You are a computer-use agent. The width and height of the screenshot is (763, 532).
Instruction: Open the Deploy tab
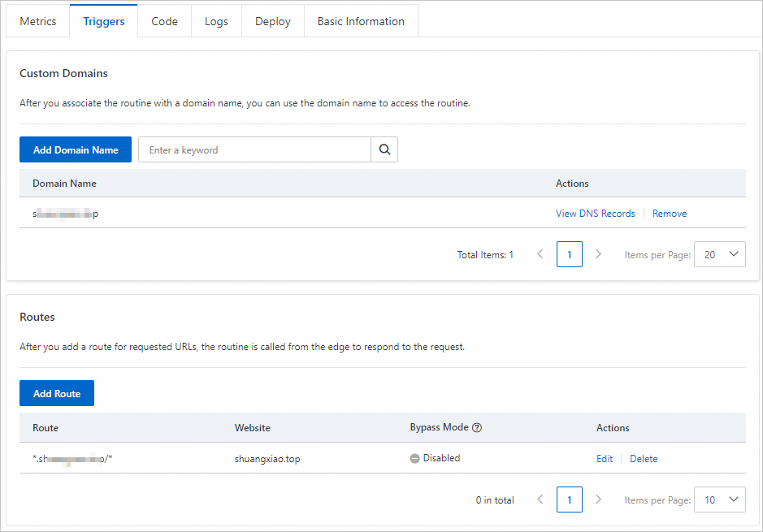click(x=272, y=21)
